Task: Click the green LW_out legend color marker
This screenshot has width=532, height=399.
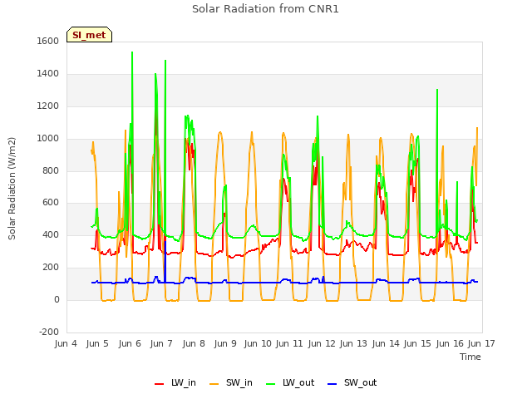Action: (x=270, y=384)
